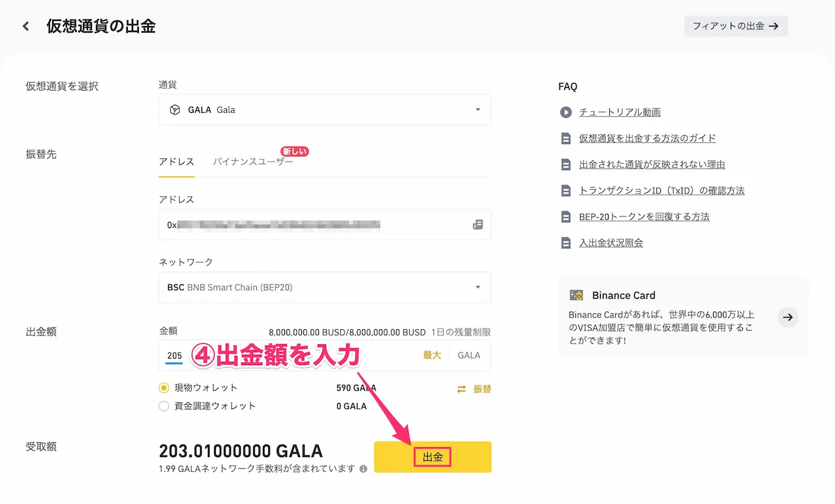
Task: Click the 203.01000000 GALA received amount
Action: 241,451
